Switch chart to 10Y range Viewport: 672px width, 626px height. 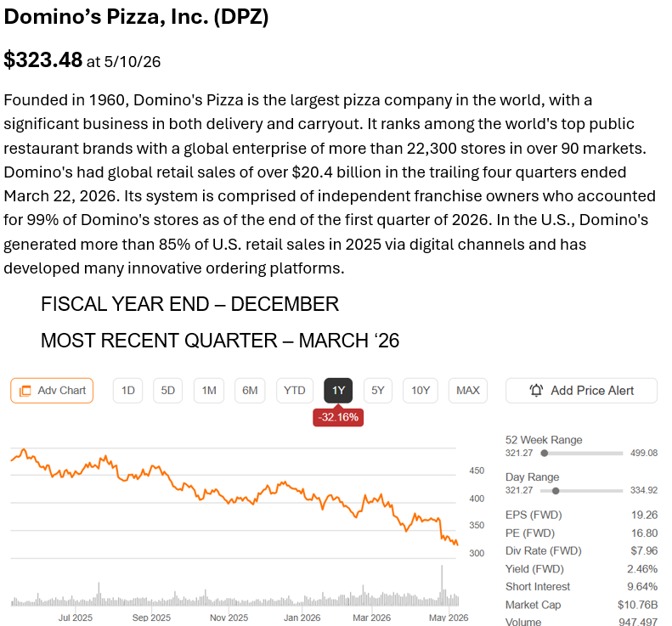click(x=421, y=391)
